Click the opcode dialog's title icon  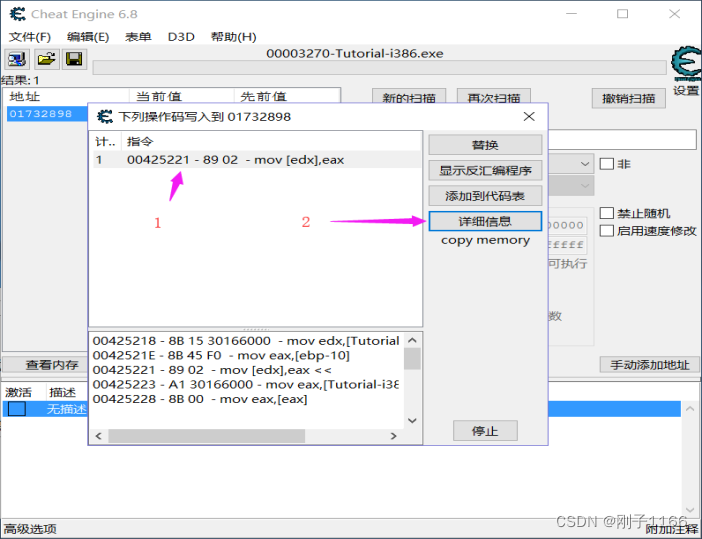point(105,117)
